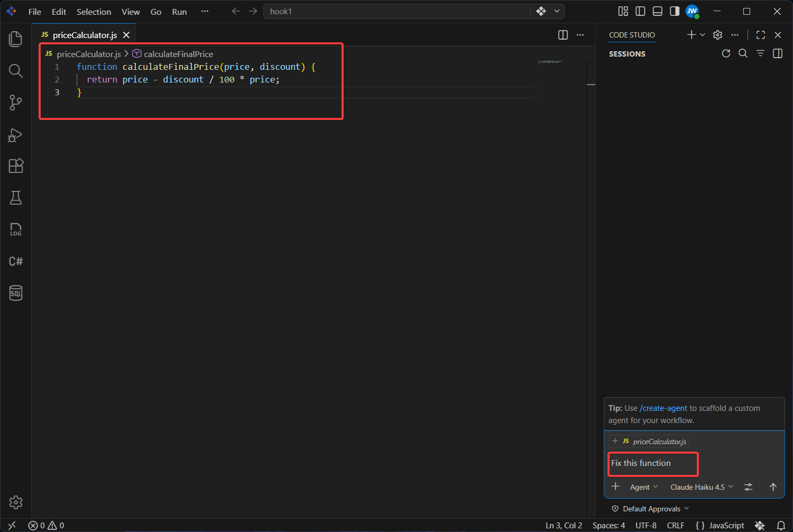Close the priceCalculator.js tab
Viewport: 793px width, 532px height.
pyautogui.click(x=126, y=35)
